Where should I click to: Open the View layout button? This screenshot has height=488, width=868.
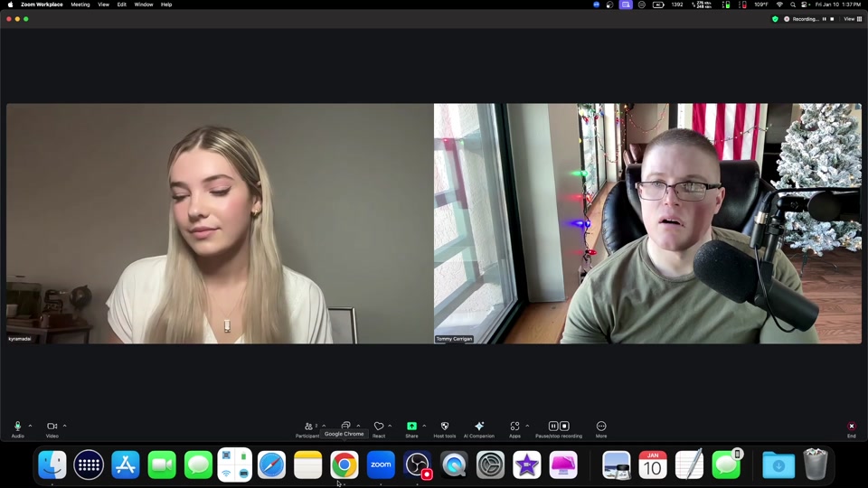click(853, 18)
